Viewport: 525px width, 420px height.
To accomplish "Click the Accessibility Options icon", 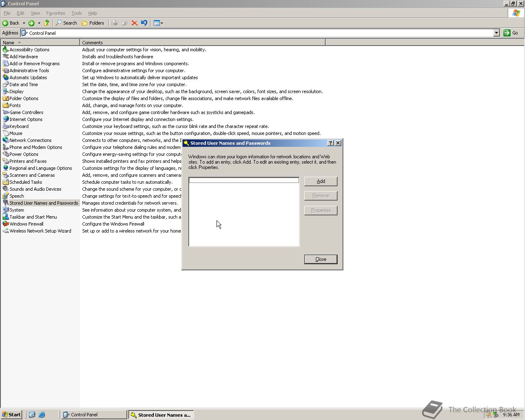I will (5, 50).
